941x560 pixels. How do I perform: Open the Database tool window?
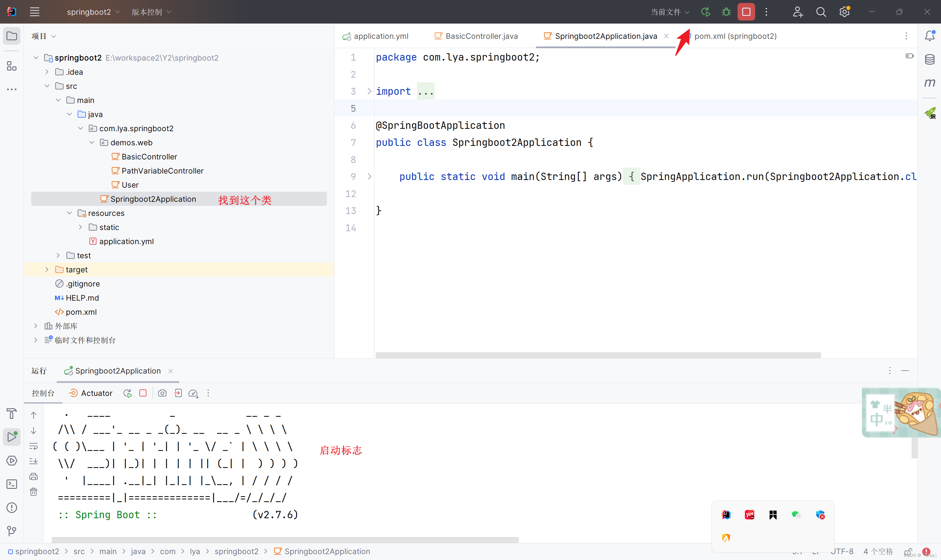tap(930, 59)
